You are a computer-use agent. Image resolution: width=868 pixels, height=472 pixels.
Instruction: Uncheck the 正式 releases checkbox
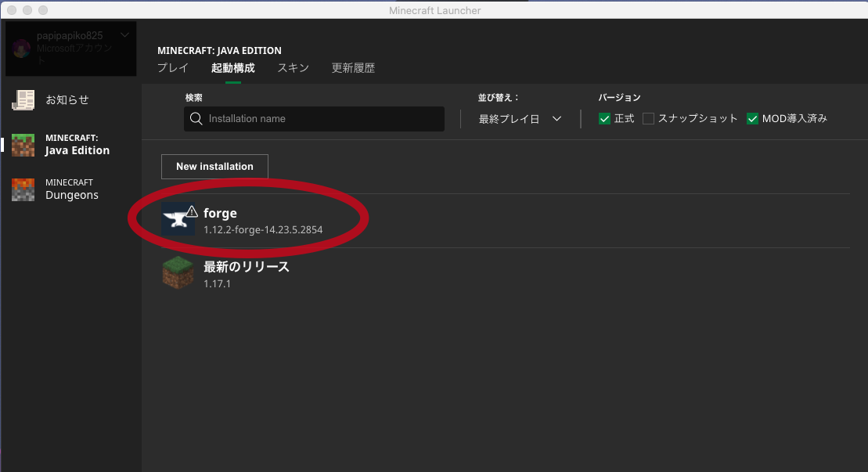point(604,119)
